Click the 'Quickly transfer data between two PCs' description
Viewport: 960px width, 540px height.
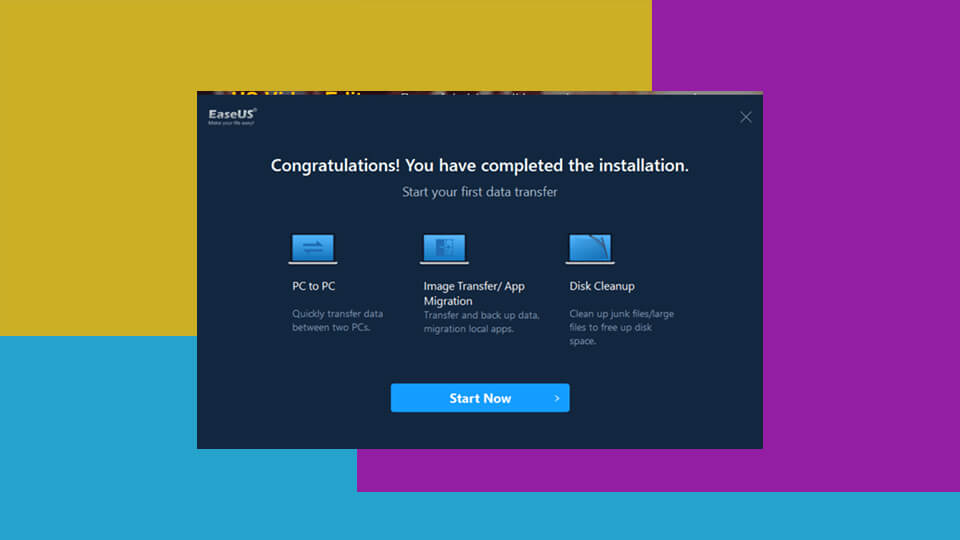click(337, 321)
